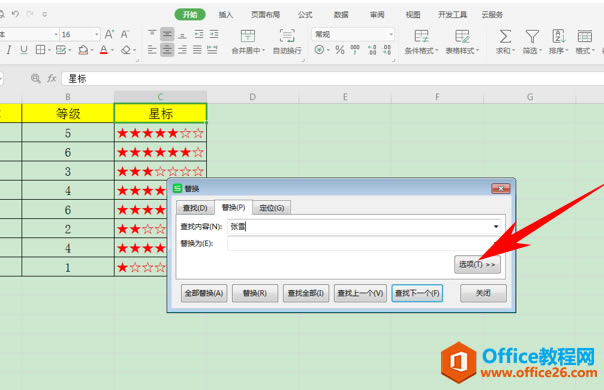Image resolution: width=604 pixels, height=390 pixels.
Task: Align cell content to top
Action: coord(152,34)
